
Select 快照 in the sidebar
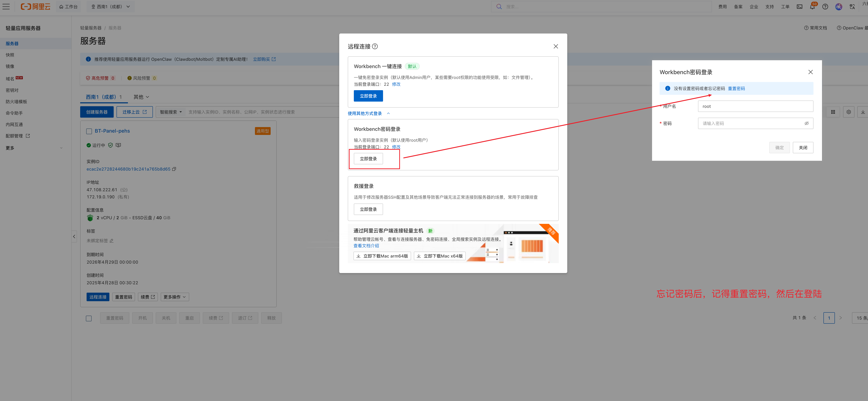[x=10, y=55]
